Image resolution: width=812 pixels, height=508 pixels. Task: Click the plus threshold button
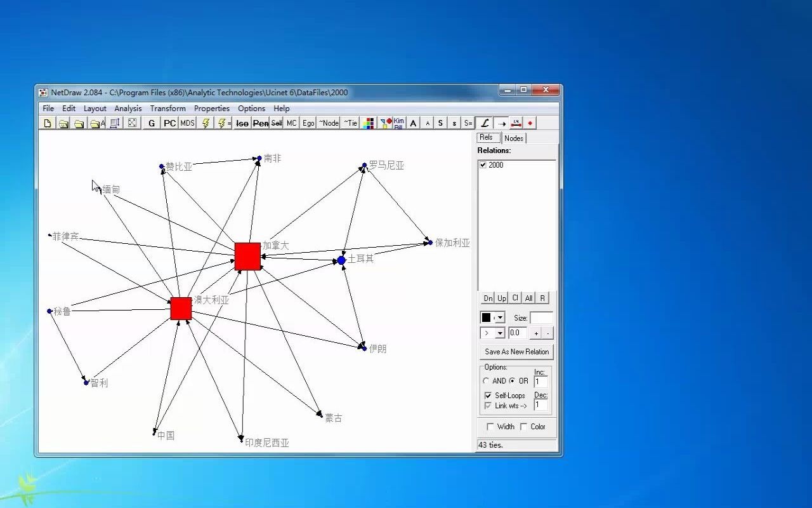pyautogui.click(x=536, y=333)
